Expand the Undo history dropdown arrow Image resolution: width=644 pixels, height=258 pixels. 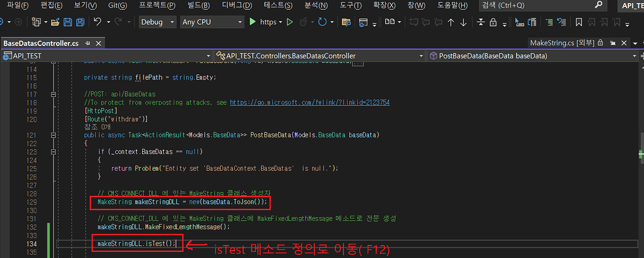[108, 22]
